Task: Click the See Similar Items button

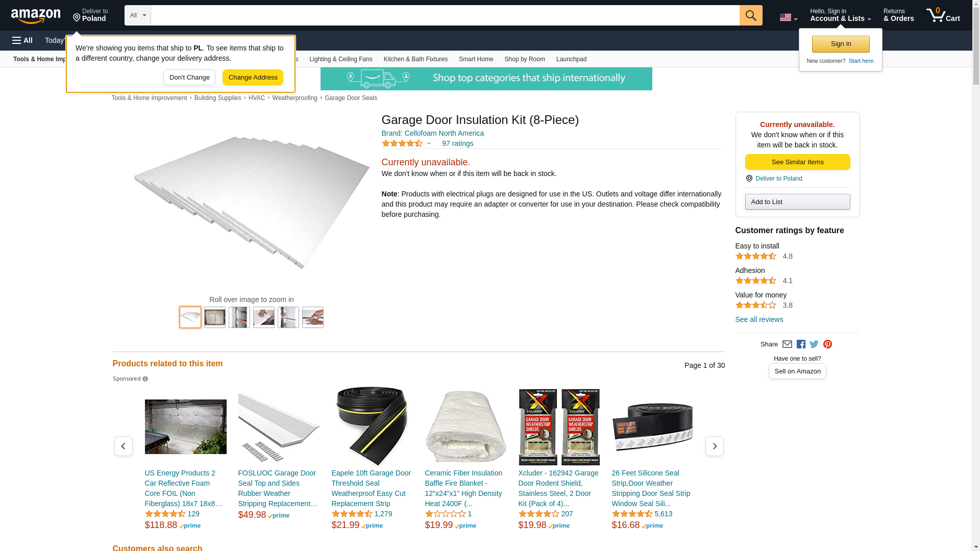Action: pos(797,162)
